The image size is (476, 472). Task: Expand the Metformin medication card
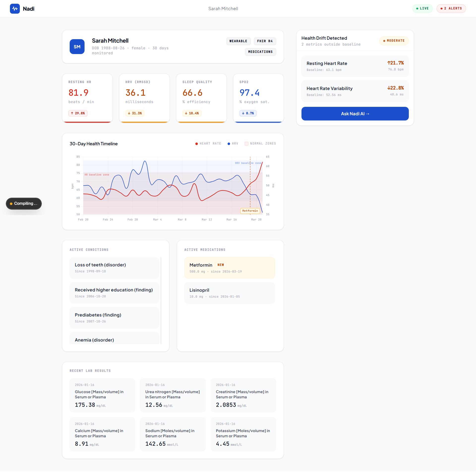[230, 268]
